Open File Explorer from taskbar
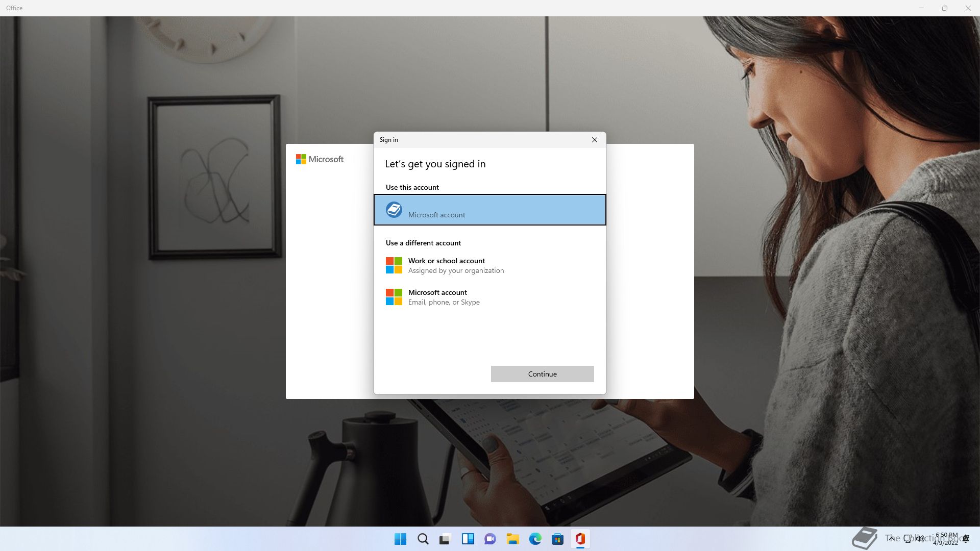 pyautogui.click(x=513, y=539)
